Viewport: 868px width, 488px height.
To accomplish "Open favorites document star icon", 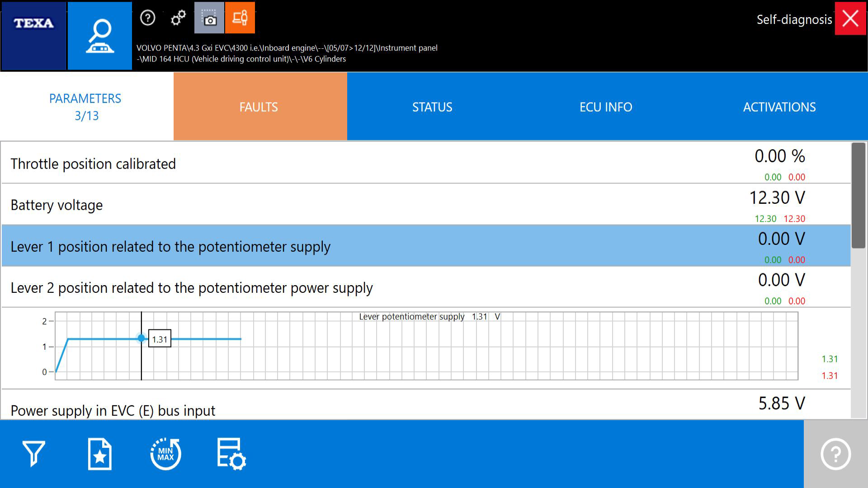I will click(x=99, y=454).
